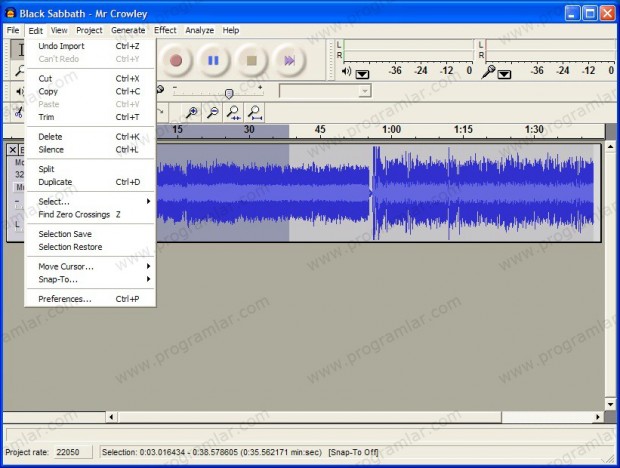Image resolution: width=620 pixels, height=468 pixels.
Task: Click the vertical scrollbar down arrow
Action: click(x=611, y=404)
